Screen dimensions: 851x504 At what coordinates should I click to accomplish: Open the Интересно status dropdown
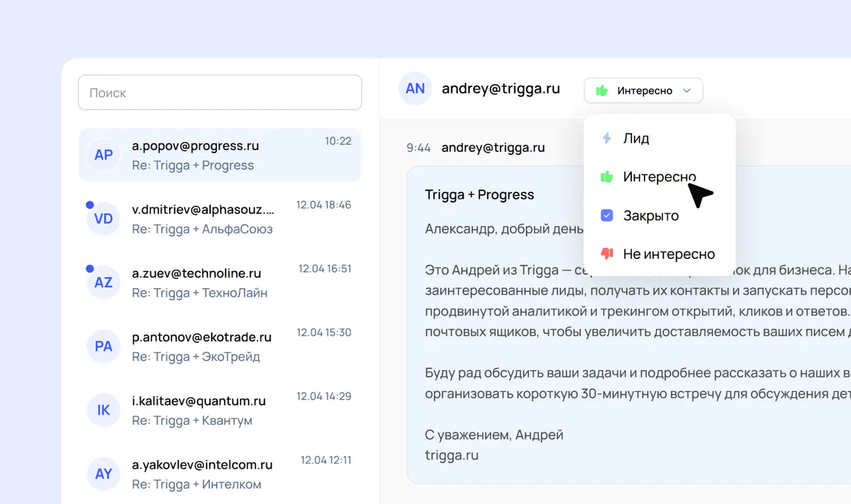tap(643, 90)
